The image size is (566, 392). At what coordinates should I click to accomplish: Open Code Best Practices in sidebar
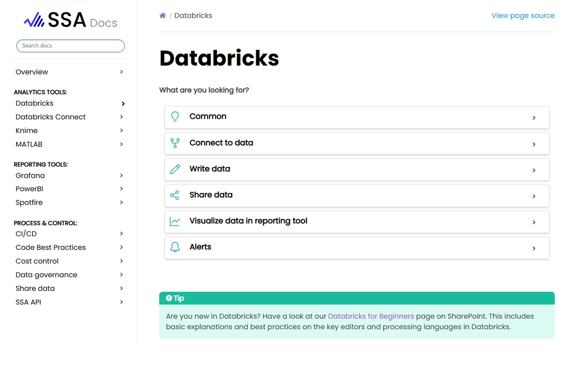pyautogui.click(x=51, y=247)
